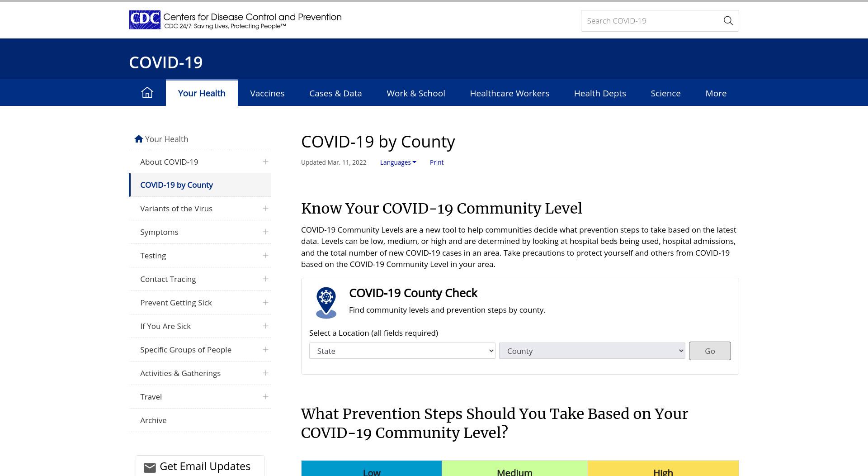This screenshot has width=868, height=476.
Task: Expand the Travel plus icon
Action: click(265, 396)
